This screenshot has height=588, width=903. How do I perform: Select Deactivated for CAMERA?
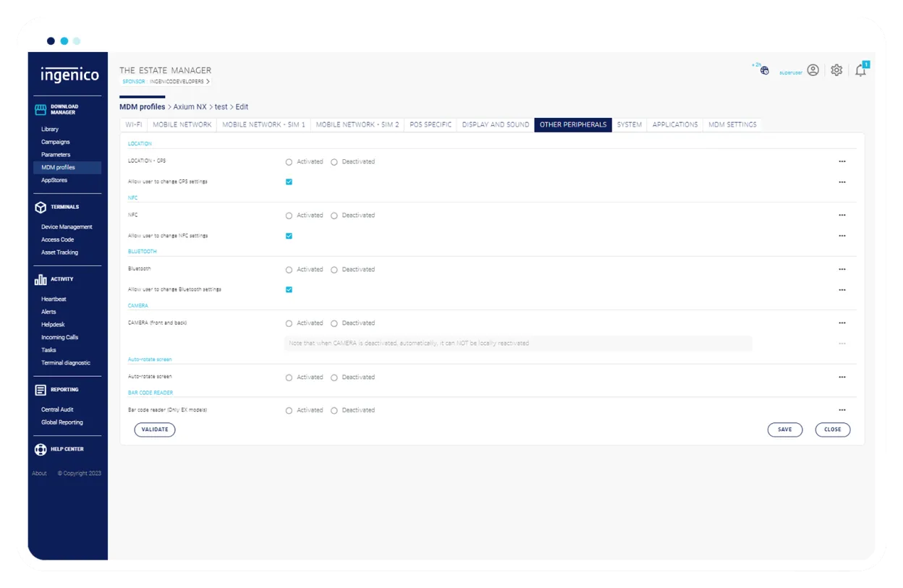[x=334, y=323]
